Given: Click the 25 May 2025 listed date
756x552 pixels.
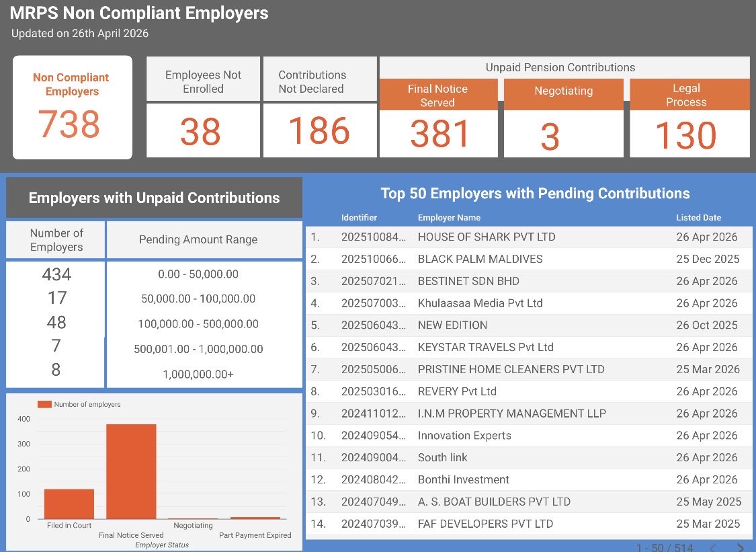Looking at the screenshot, I should click(x=709, y=502).
